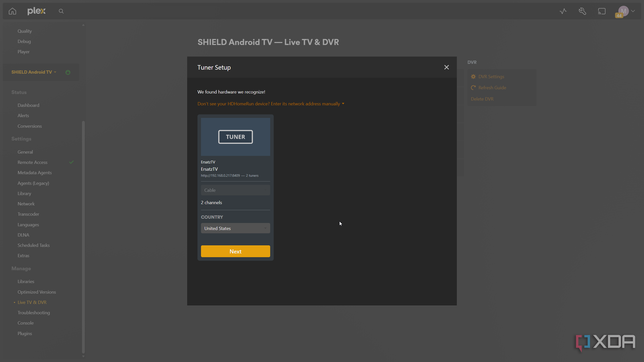The height and width of the screenshot is (362, 644).
Task: Open the user account avatar
Action: 623,11
